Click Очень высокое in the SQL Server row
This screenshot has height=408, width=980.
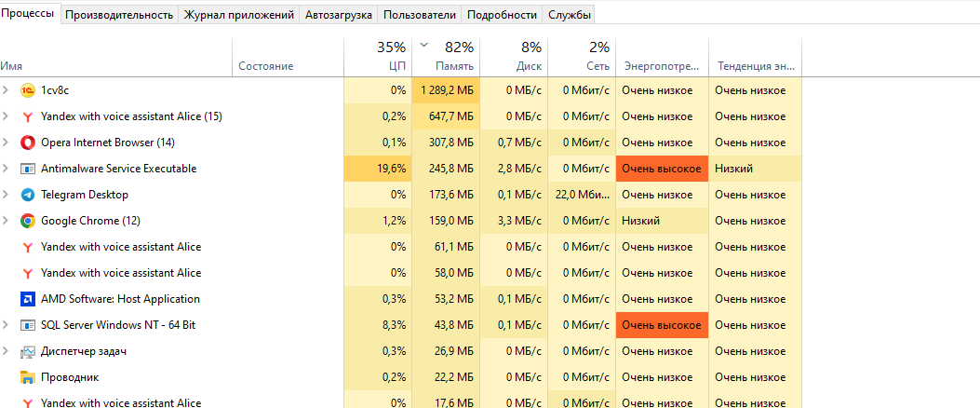coord(663,325)
